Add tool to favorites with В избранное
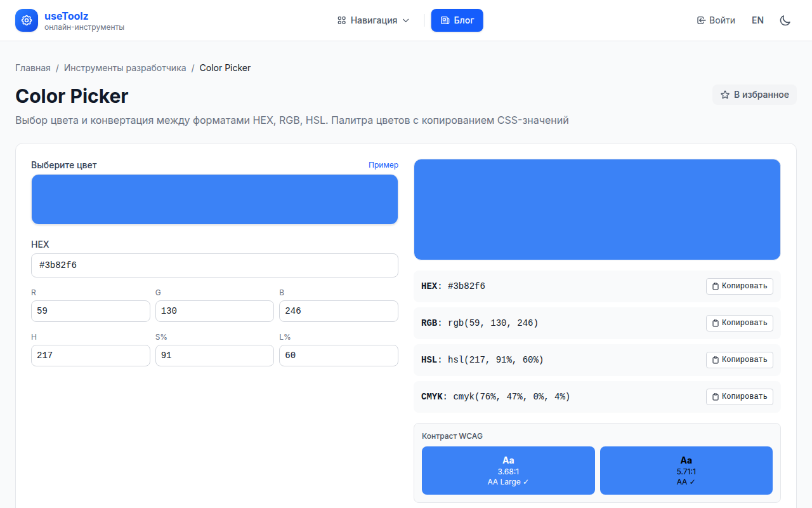 click(x=754, y=95)
